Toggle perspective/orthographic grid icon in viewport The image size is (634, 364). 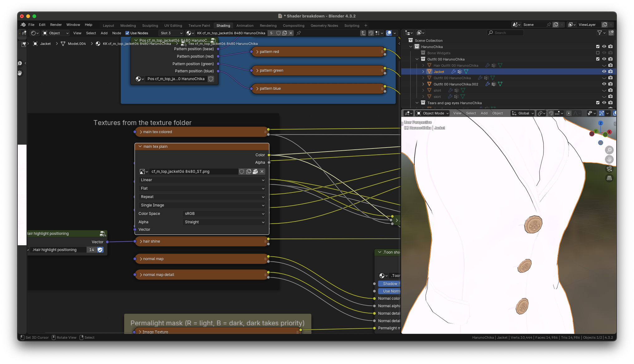tap(609, 178)
